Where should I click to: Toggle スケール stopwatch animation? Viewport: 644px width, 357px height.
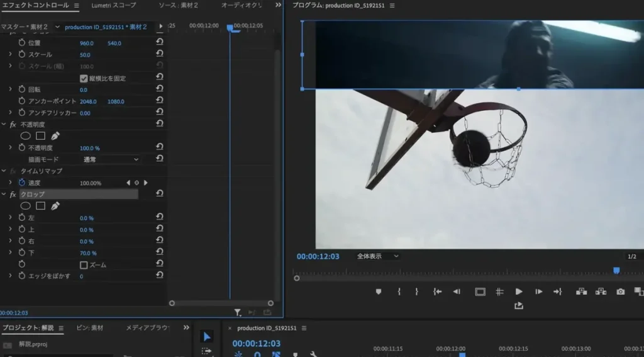coord(22,54)
